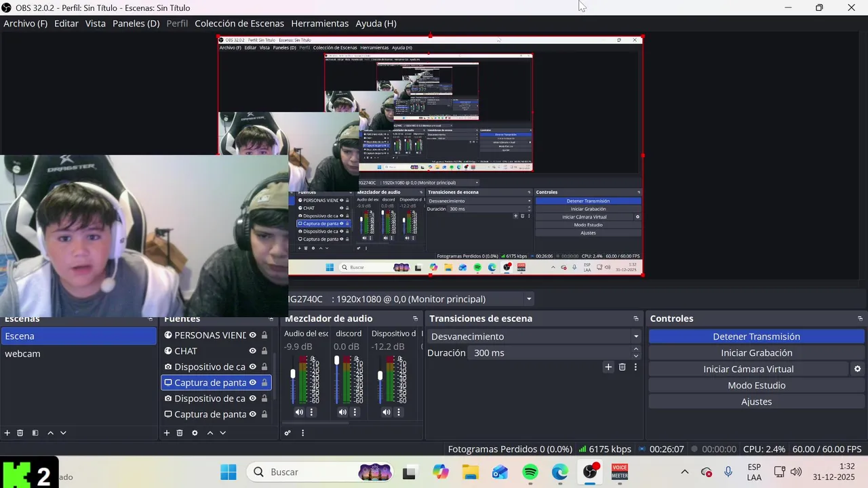This screenshot has width=868, height=488.
Task: Unlock the PERSONAS VIEND source
Action: coord(264,335)
